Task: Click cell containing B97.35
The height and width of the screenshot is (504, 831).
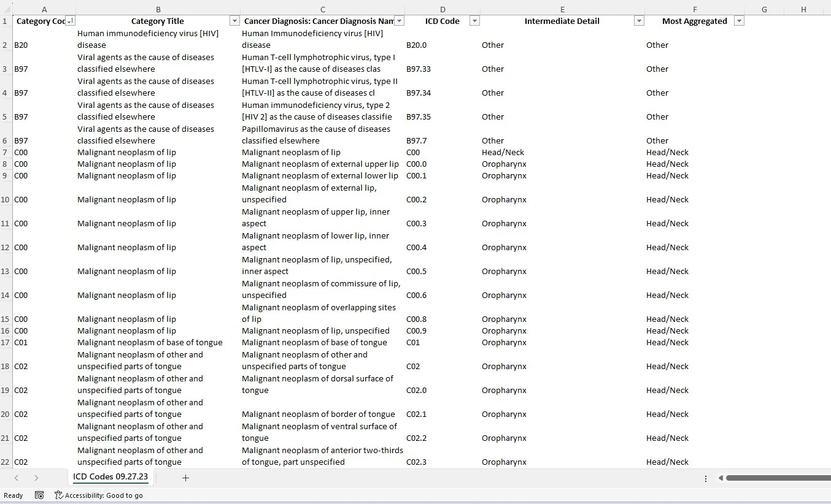Action: 443,111
